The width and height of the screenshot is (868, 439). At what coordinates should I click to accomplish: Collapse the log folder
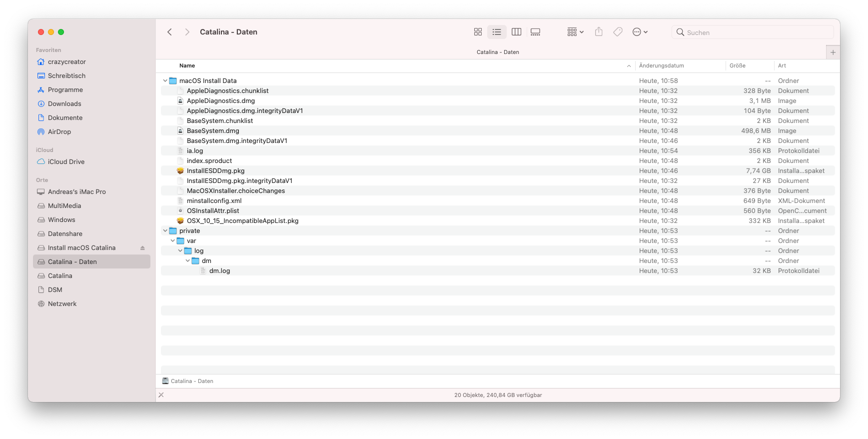click(180, 250)
